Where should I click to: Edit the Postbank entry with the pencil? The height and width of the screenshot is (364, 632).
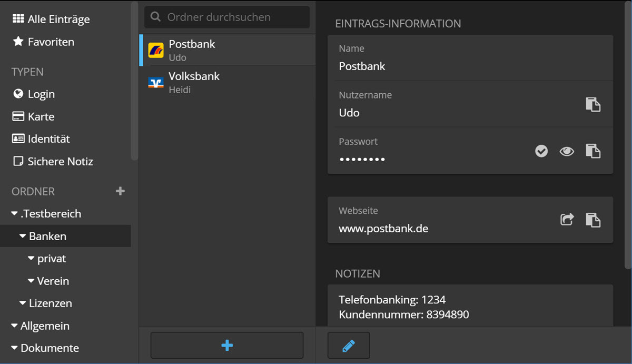(x=348, y=345)
